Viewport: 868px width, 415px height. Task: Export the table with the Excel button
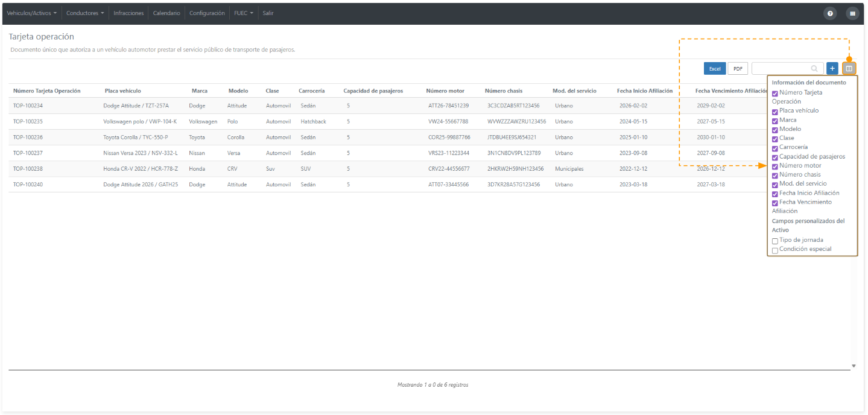tap(715, 69)
